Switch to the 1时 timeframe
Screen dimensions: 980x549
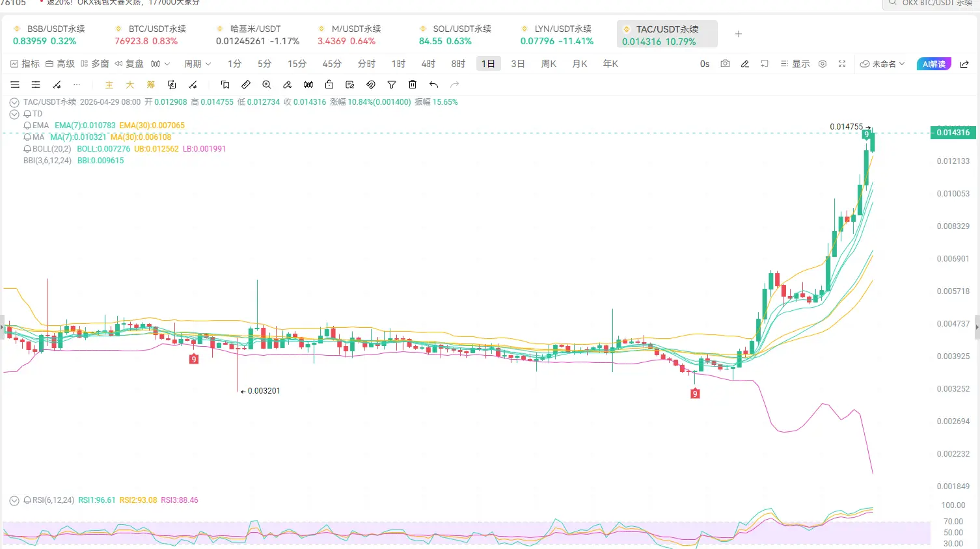point(399,64)
